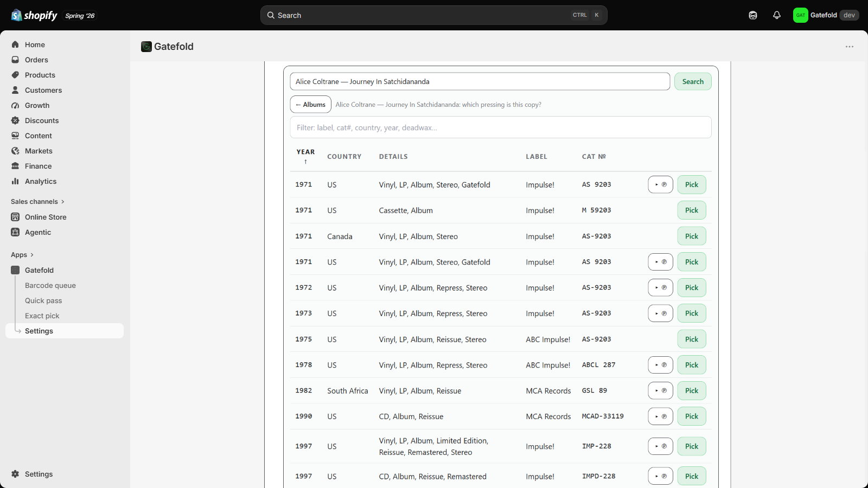Click the LABEL column header
Image resolution: width=868 pixels, height=488 pixels.
point(537,157)
